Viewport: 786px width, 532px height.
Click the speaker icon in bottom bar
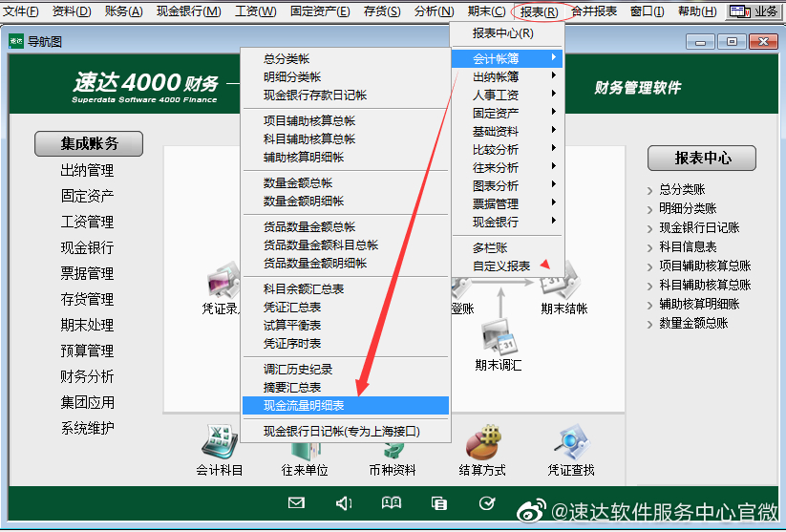(x=344, y=503)
